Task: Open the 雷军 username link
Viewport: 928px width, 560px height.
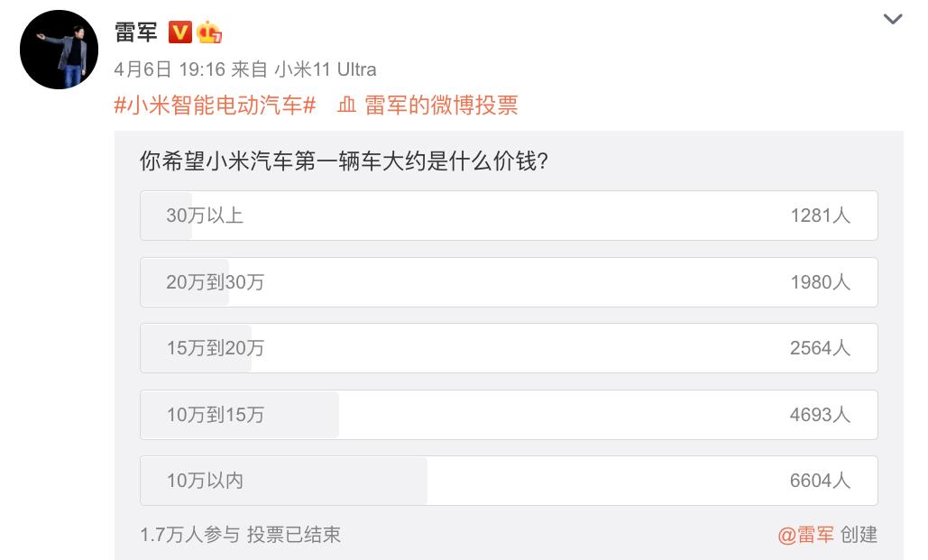Action: pos(136,32)
